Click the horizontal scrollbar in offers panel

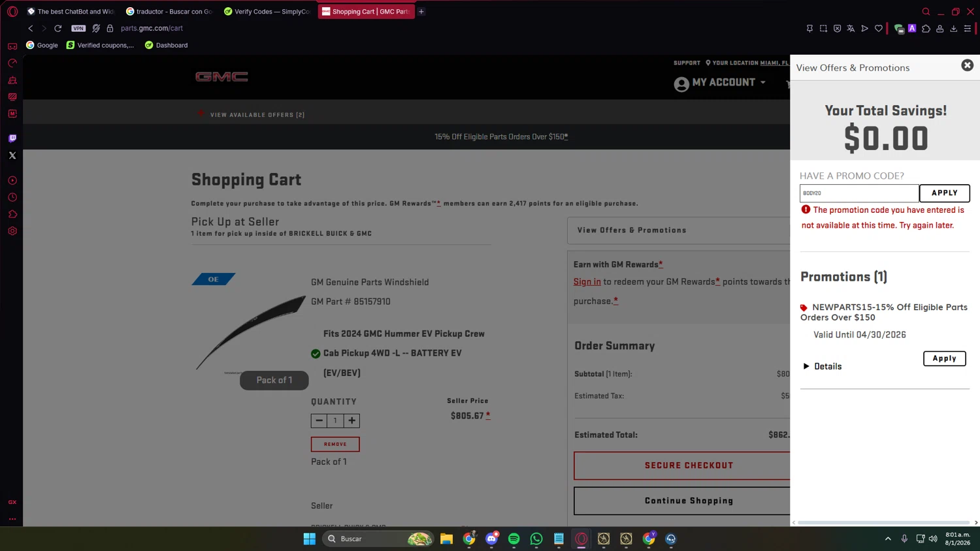tap(885, 522)
